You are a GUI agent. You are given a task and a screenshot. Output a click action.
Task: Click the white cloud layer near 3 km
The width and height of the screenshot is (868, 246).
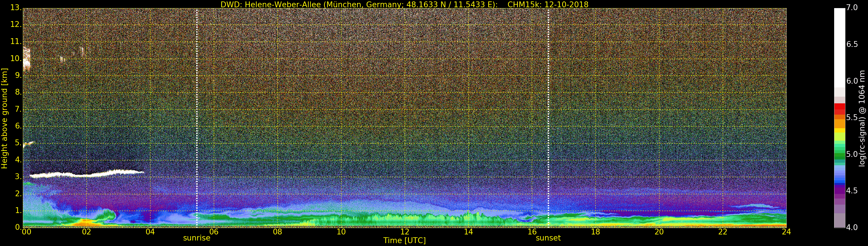[84, 174]
